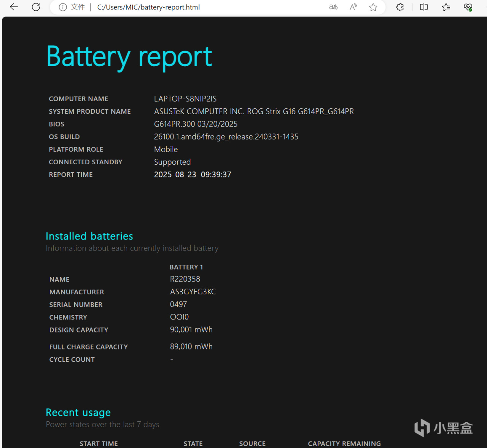
Task: Select report time 2025-08-23 09:39:37
Action: tap(193, 175)
